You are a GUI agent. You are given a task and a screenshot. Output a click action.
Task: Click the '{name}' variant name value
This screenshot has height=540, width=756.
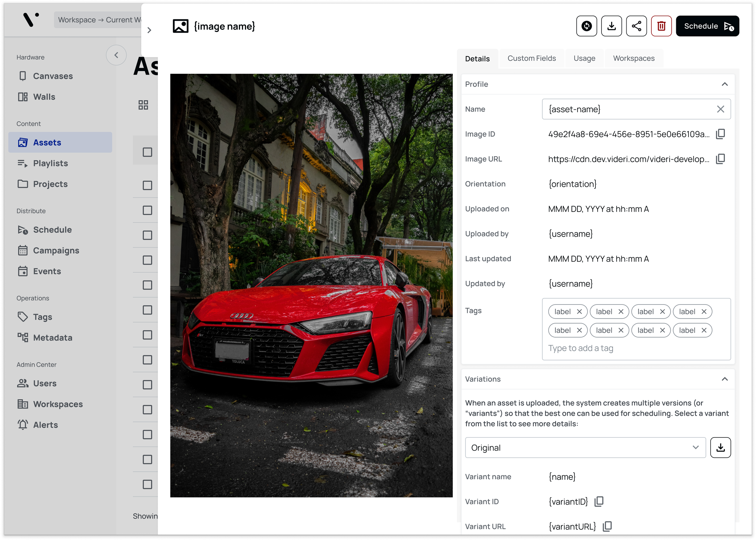click(562, 477)
